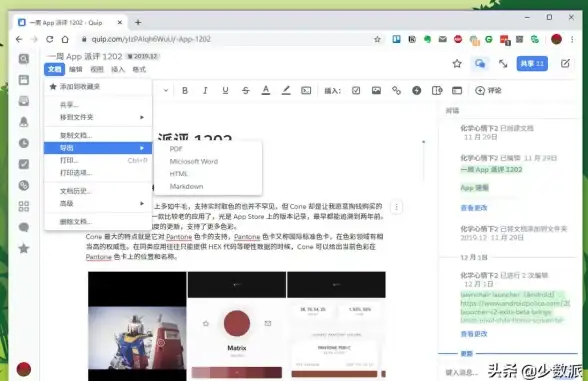
Task: Open chats bubble in sidebar
Action: 24,227
